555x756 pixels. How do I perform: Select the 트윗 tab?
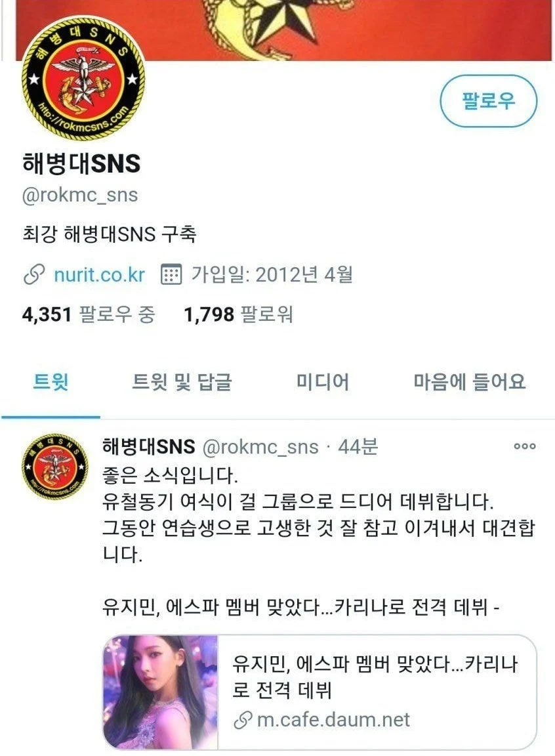click(51, 382)
